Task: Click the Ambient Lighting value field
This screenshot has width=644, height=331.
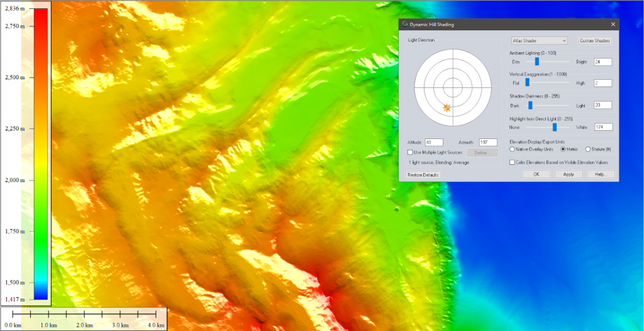Action: (603, 62)
